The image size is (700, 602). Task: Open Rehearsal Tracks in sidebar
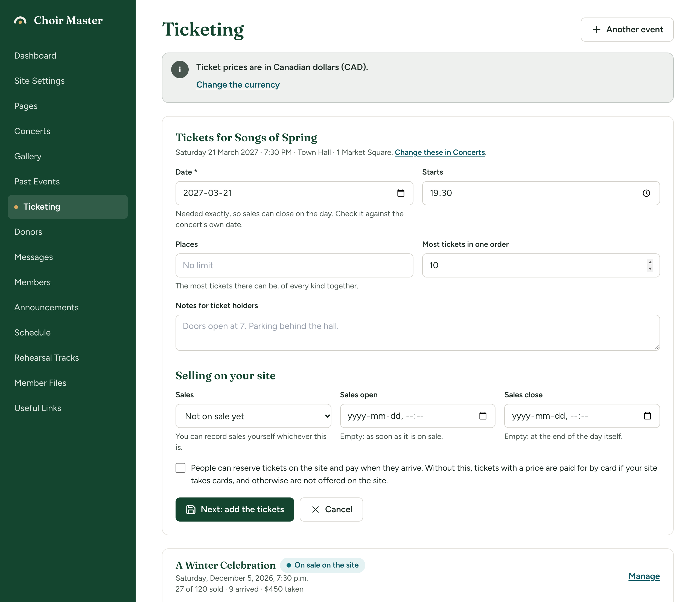pos(68,358)
